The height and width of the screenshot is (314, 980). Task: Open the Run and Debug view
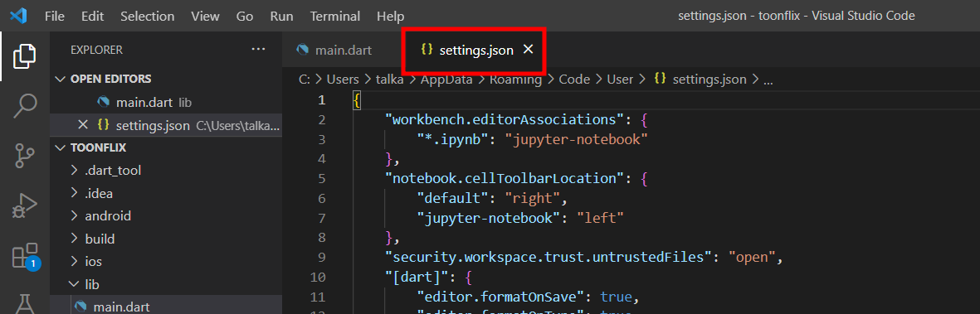pos(24,205)
